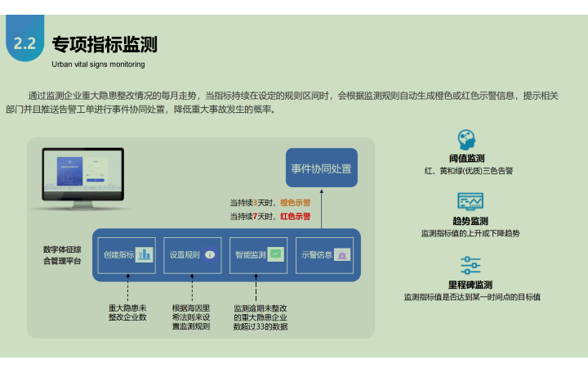Click the 专项指标监测 slide title
Viewport: 588px width, 368px height.
pyautogui.click(x=105, y=44)
